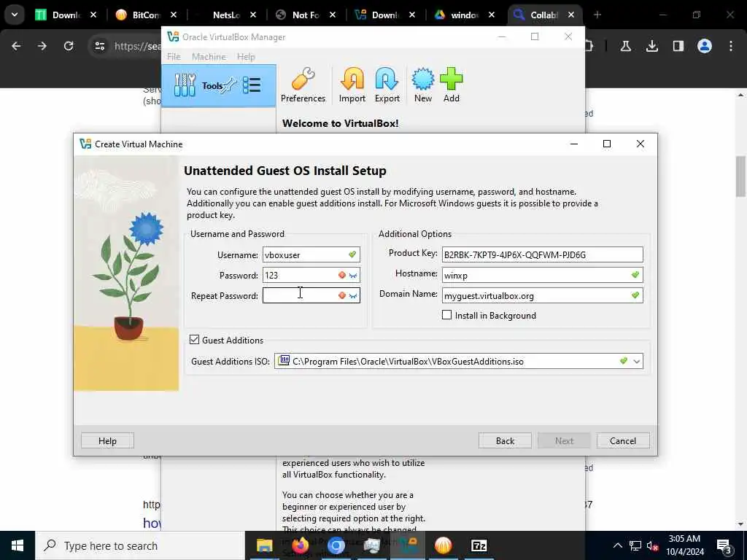Image resolution: width=747 pixels, height=560 pixels.
Task: Open the browser three-dot menu
Action: click(x=730, y=46)
